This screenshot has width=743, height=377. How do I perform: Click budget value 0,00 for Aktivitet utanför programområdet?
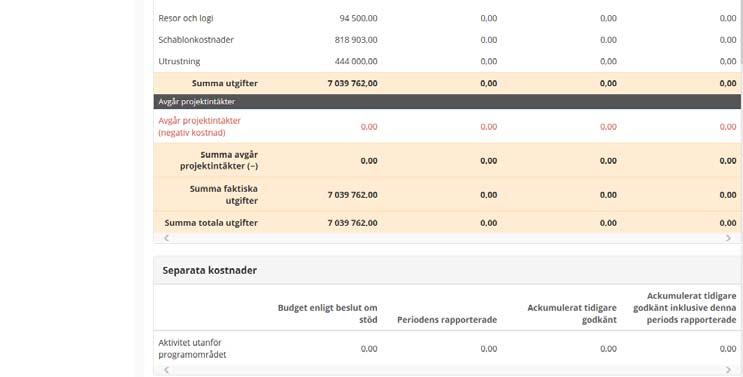point(369,349)
